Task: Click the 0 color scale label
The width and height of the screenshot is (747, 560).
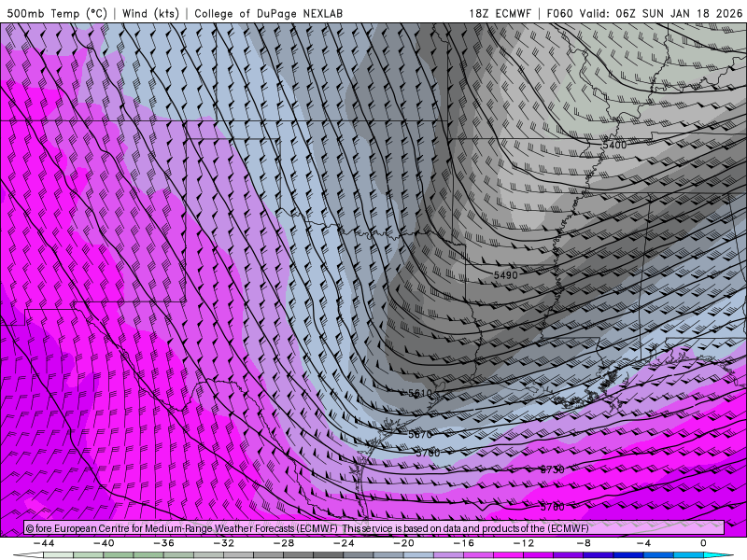Action: (703, 543)
